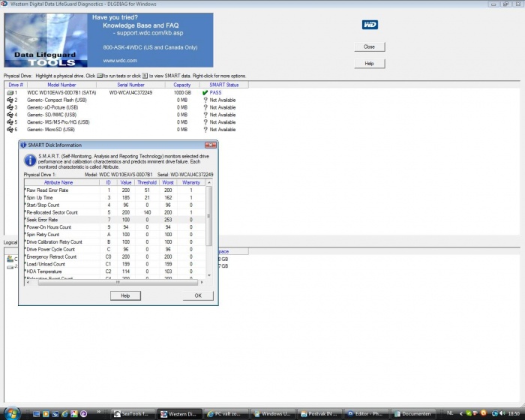Sort attributes by Worst column header

(x=168, y=182)
